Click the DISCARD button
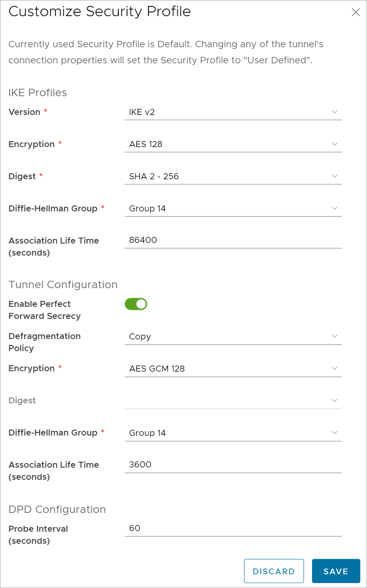 (x=274, y=571)
